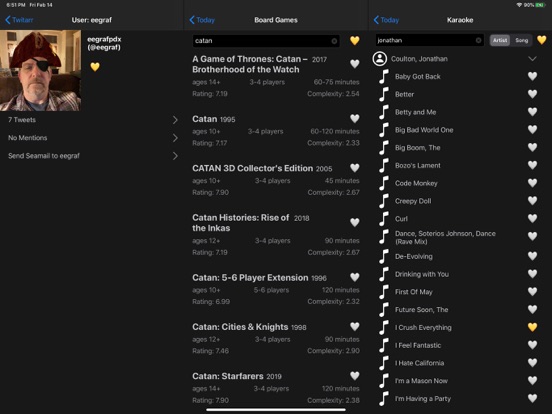Unfavorite I Crush Everything yellow heart
The width and height of the screenshot is (552, 414).
point(532,327)
